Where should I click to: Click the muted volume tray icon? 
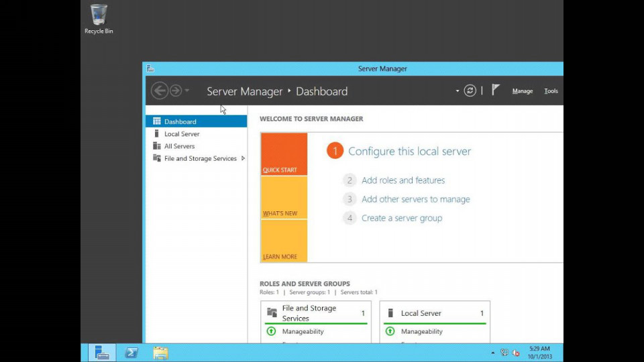tap(517, 353)
